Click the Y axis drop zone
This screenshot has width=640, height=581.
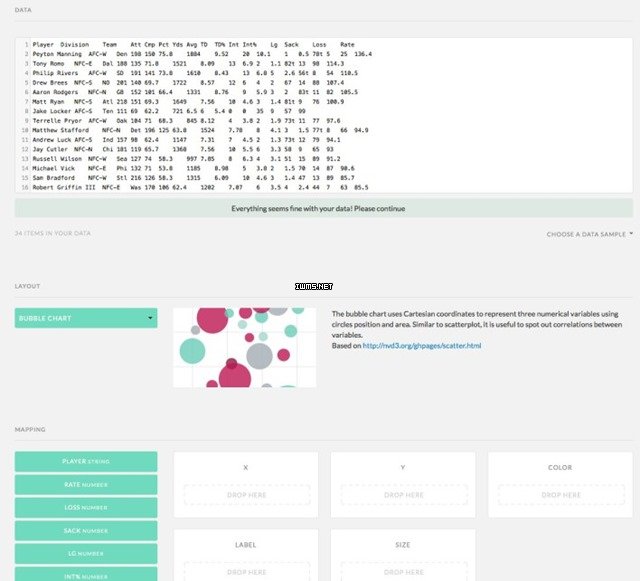tap(403, 495)
